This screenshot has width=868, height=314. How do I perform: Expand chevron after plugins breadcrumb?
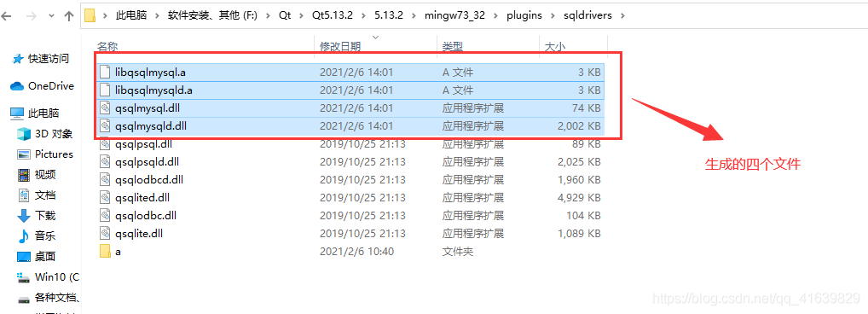553,15
